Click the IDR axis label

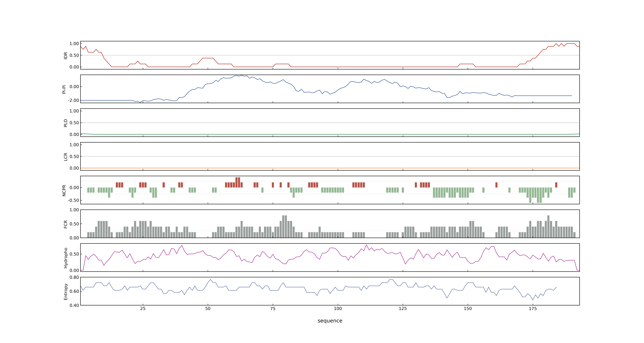(66, 55)
